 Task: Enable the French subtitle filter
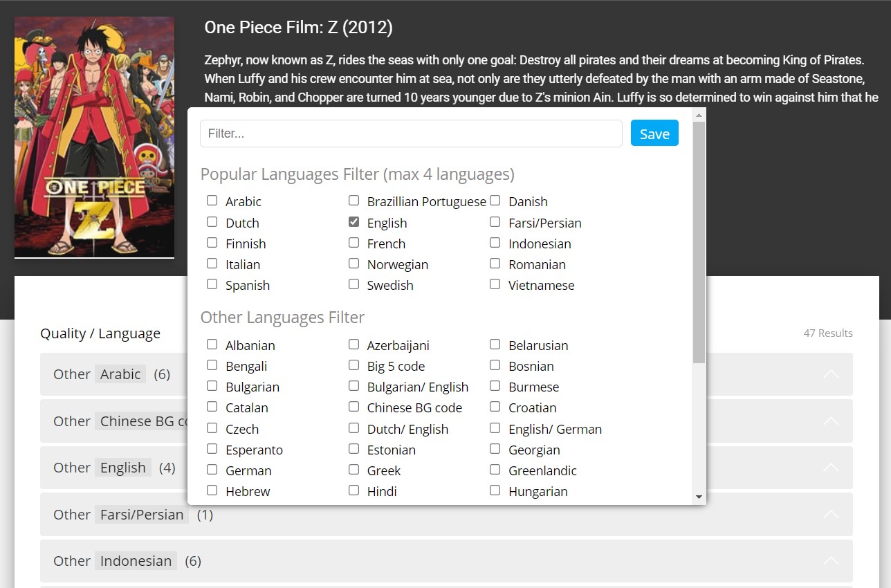(353, 242)
